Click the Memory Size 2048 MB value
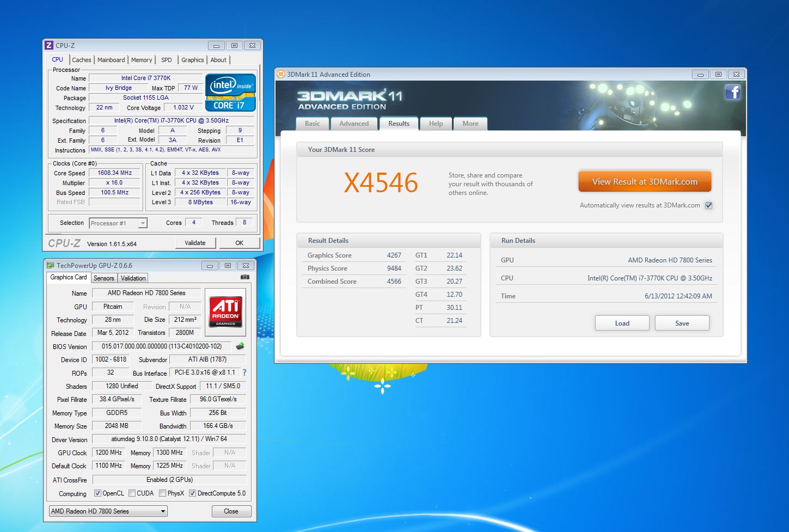 click(117, 426)
